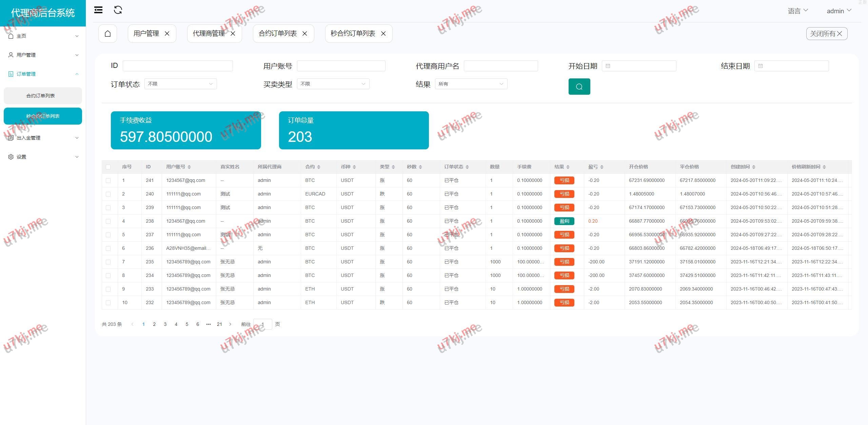Screen dimensions: 868x425
Task: Select the checkbox for the order with ID 238
Action: [x=108, y=221]
